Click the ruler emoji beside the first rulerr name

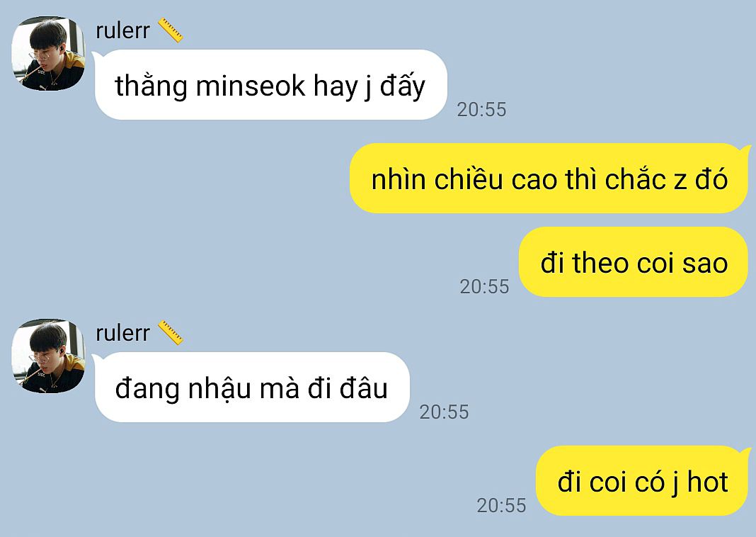170,30
